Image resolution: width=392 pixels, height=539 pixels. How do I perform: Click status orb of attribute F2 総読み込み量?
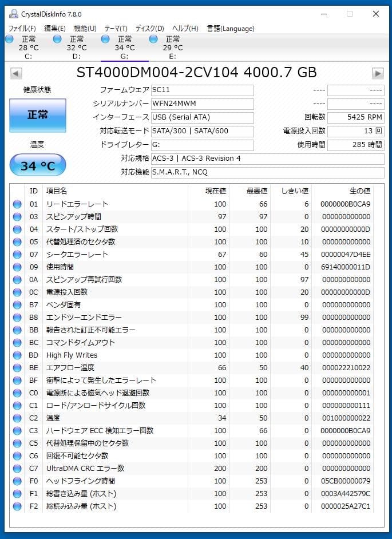point(17,506)
